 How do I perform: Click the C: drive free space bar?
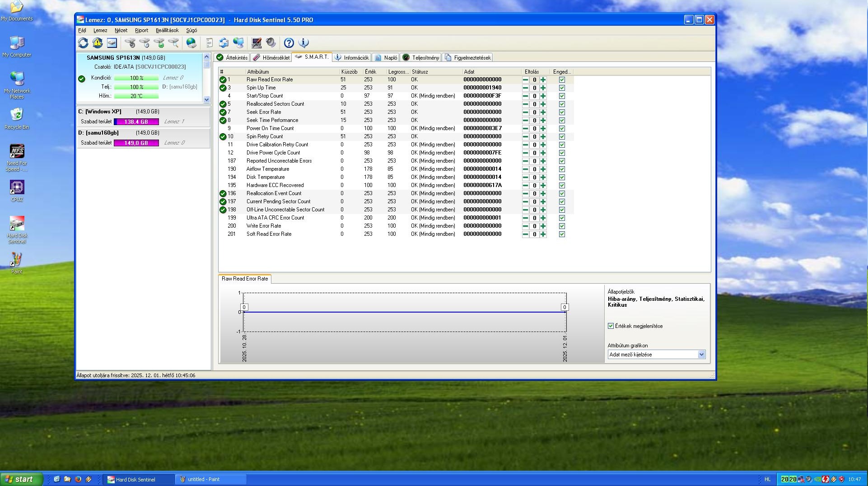point(136,122)
